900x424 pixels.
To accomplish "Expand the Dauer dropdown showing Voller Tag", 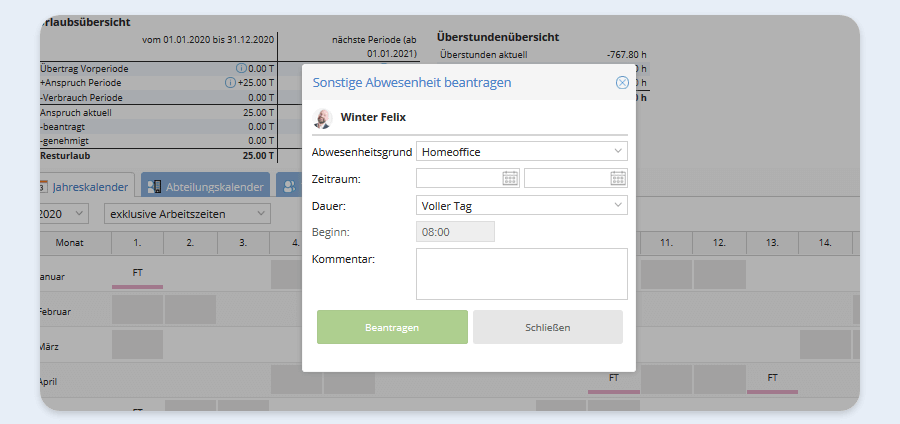I will [521, 205].
